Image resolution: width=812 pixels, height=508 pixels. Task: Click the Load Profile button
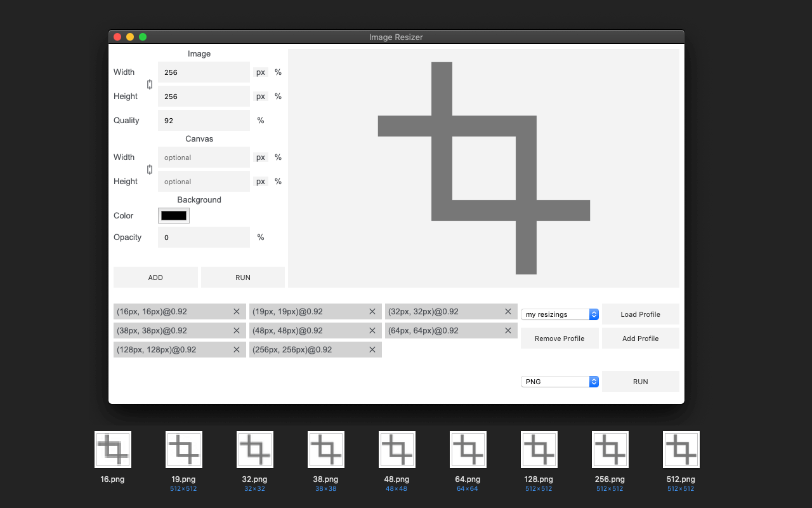(x=640, y=314)
